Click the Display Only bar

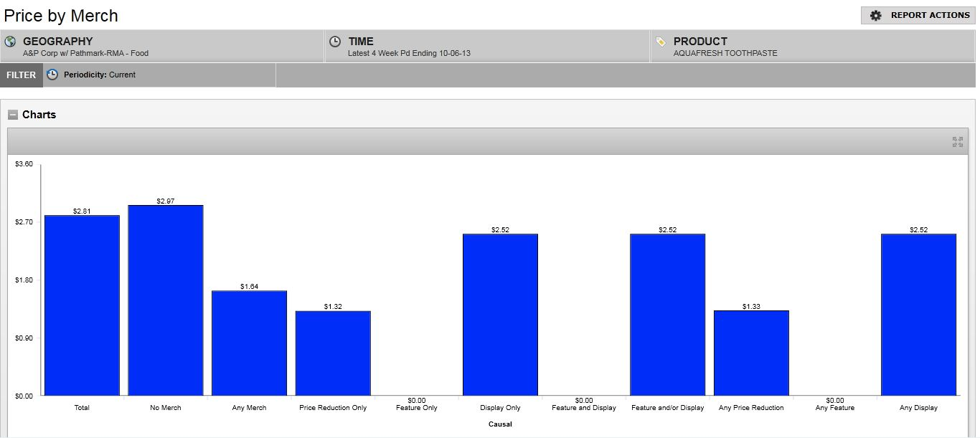click(x=500, y=314)
